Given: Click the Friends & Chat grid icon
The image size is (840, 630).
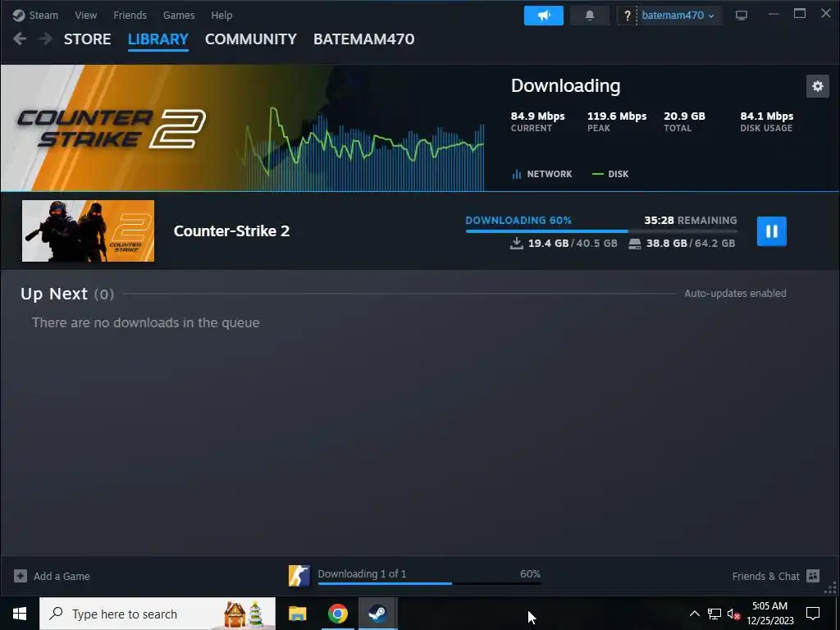Looking at the screenshot, I should 813,576.
